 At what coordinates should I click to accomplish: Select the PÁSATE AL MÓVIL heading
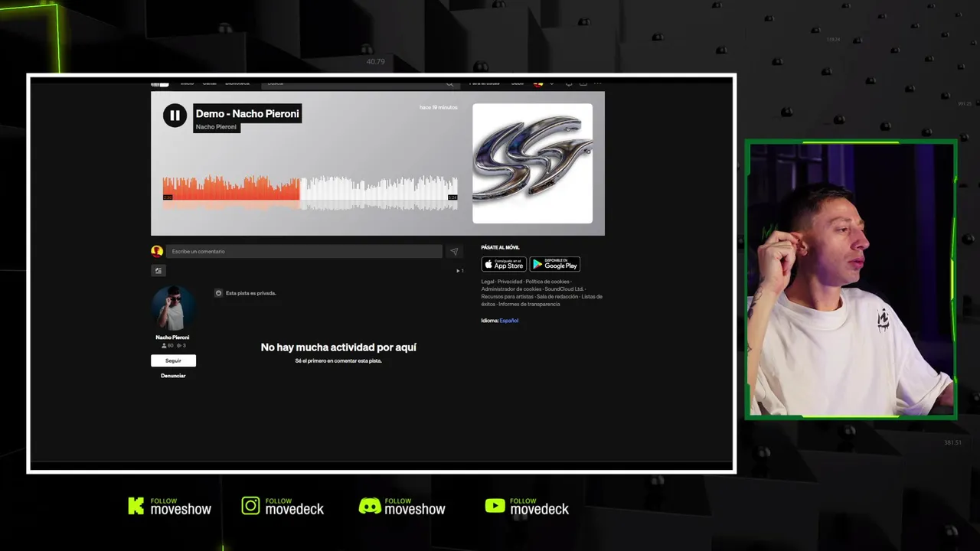coord(500,247)
